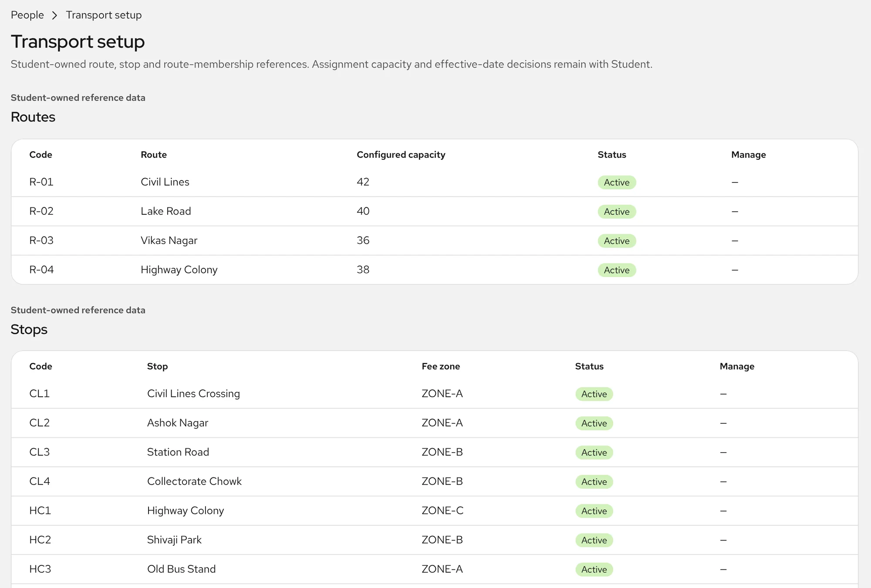Click the Routes section heading
Viewport: 871px width, 588px height.
pos(33,117)
